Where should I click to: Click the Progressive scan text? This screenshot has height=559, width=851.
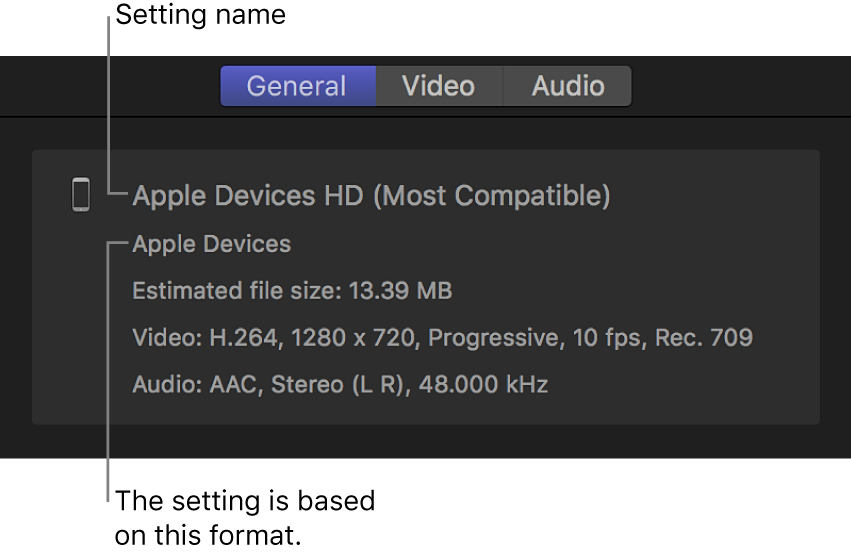[492, 337]
